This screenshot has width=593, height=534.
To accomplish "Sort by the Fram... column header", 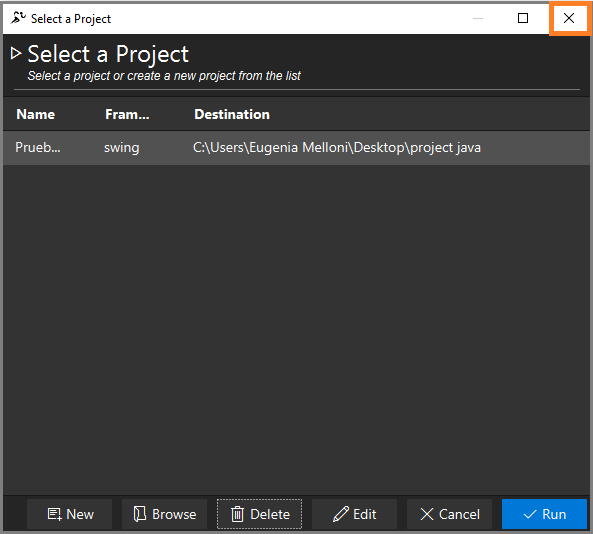I will (127, 114).
